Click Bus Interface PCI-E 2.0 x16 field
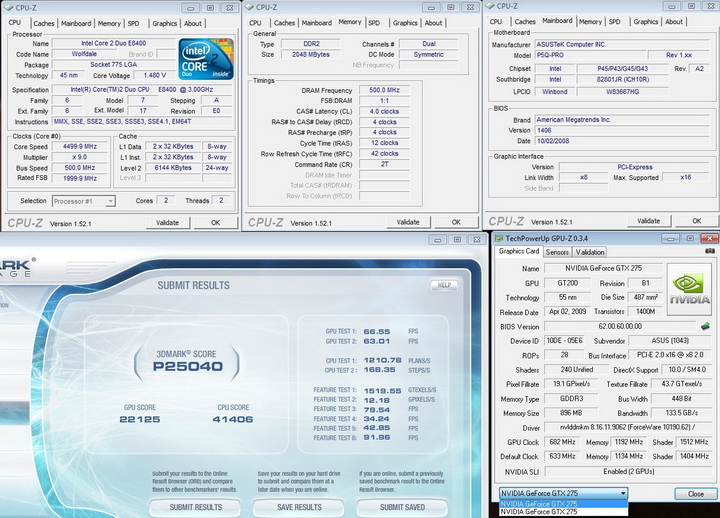This screenshot has width=720, height=518. click(669, 355)
